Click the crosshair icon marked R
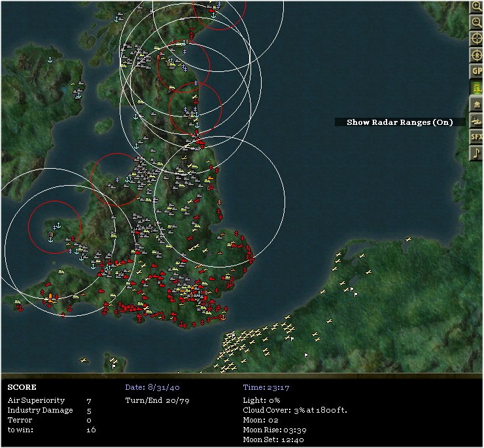 pos(476,56)
